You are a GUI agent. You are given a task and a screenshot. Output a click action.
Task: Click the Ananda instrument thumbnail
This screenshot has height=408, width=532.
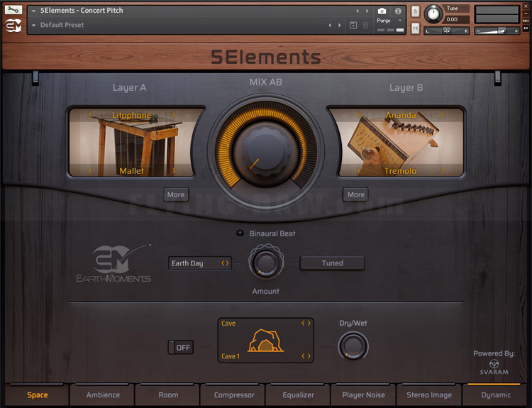click(401, 143)
